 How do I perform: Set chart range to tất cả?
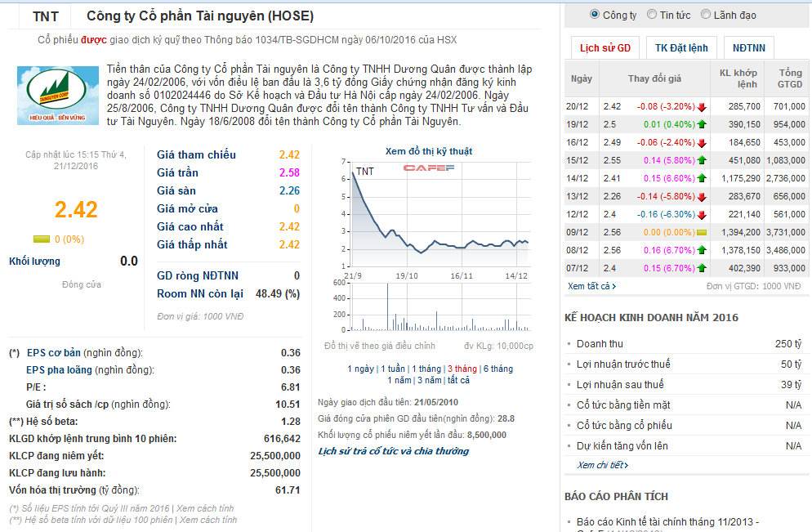point(458,380)
